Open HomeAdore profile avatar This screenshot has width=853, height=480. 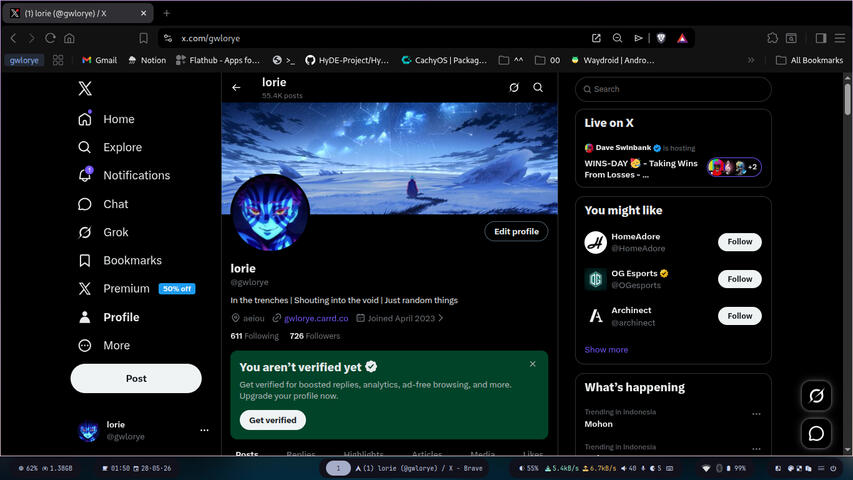[595, 242]
